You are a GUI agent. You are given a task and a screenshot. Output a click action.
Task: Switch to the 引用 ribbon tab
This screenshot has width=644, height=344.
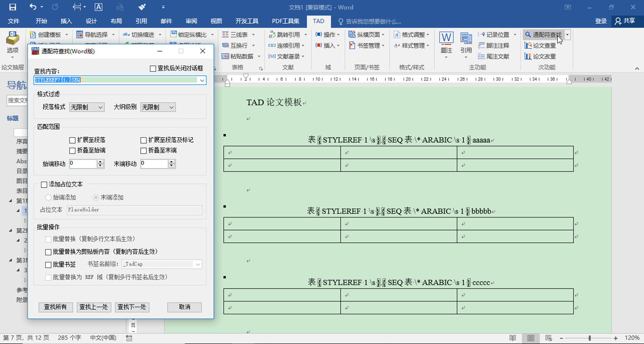141,21
